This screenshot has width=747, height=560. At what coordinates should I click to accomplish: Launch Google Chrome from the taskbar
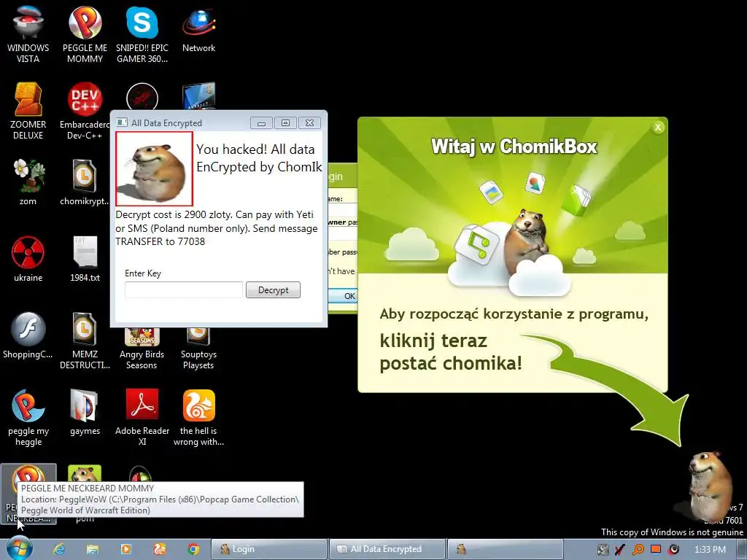click(x=193, y=549)
